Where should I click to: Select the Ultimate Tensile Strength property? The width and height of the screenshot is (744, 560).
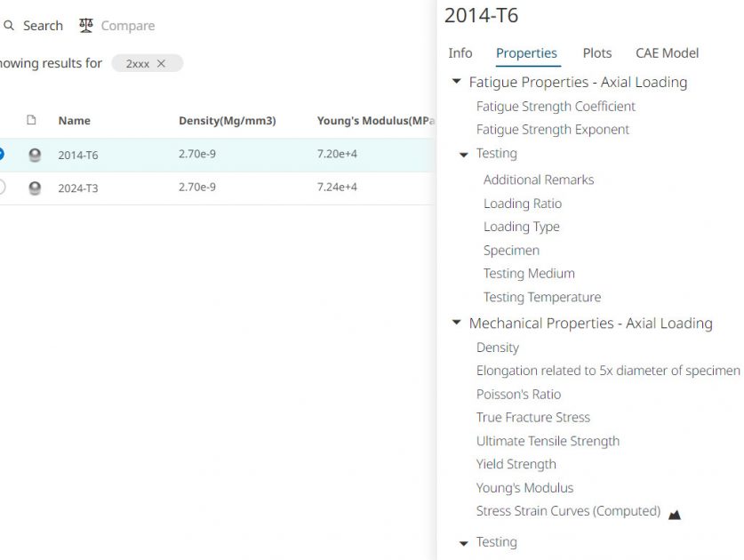[548, 441]
